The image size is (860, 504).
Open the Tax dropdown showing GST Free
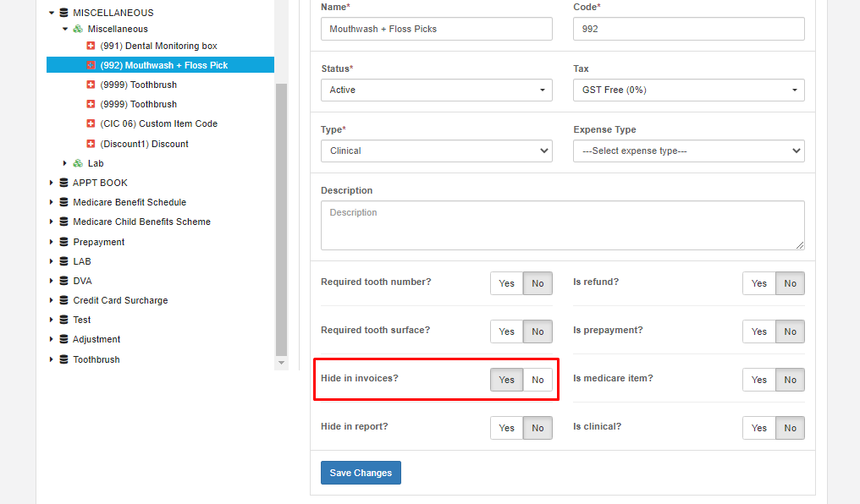[688, 90]
